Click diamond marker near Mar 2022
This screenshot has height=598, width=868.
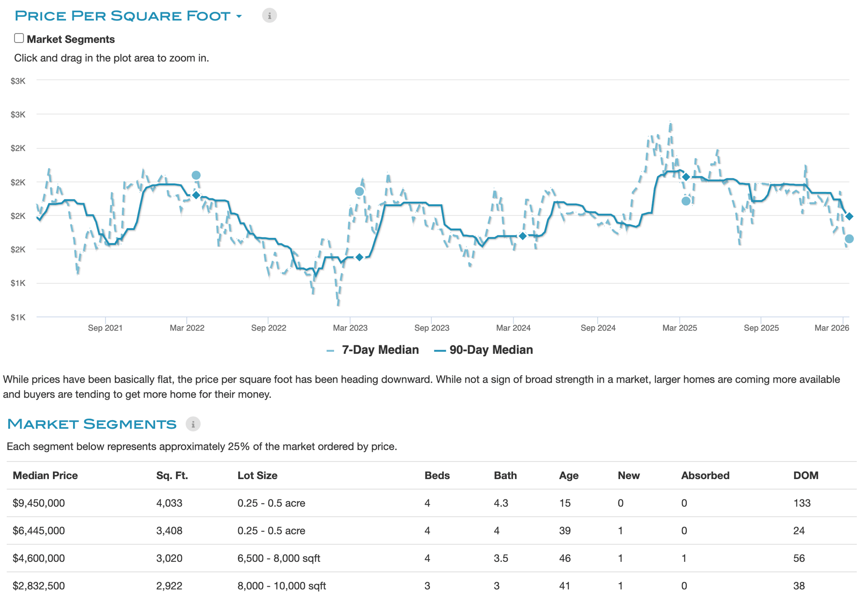pos(196,195)
